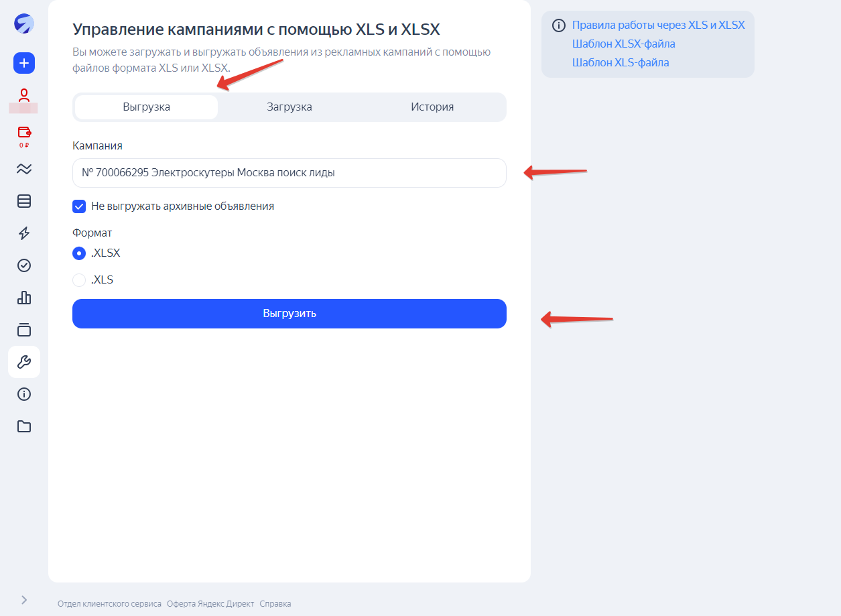Switch to the История tab
Viewport: 841px width, 616px height.
tap(432, 107)
